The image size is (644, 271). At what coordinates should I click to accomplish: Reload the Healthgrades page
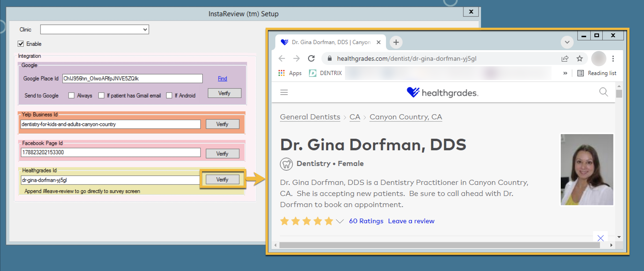coord(311,59)
